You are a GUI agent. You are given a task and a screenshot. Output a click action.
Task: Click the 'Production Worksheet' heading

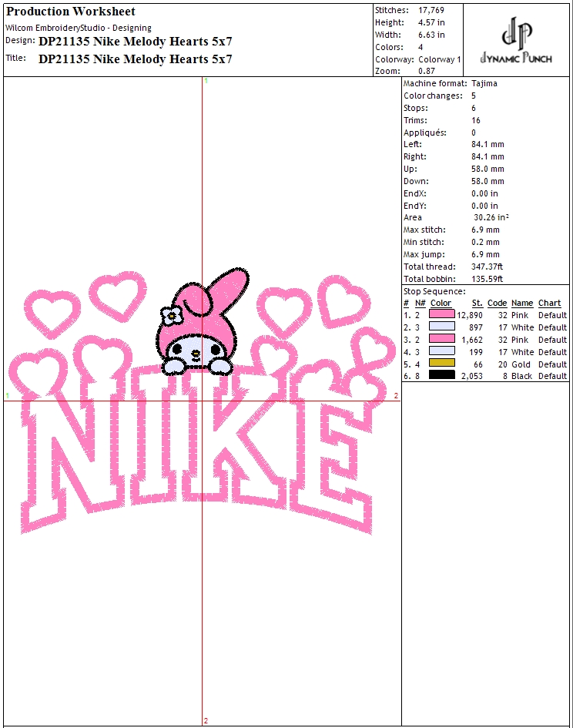(x=71, y=11)
